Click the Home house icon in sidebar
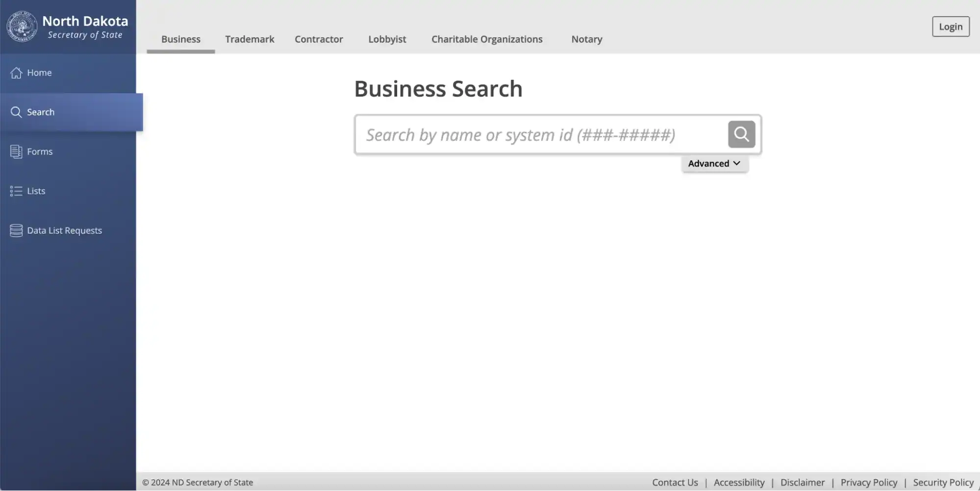This screenshot has width=980, height=491. tap(16, 73)
